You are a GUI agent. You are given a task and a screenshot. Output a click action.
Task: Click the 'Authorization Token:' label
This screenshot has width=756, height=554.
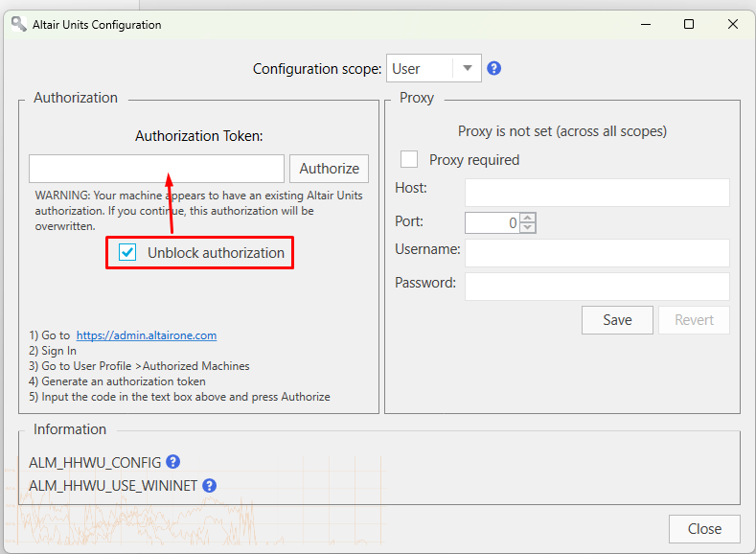199,136
